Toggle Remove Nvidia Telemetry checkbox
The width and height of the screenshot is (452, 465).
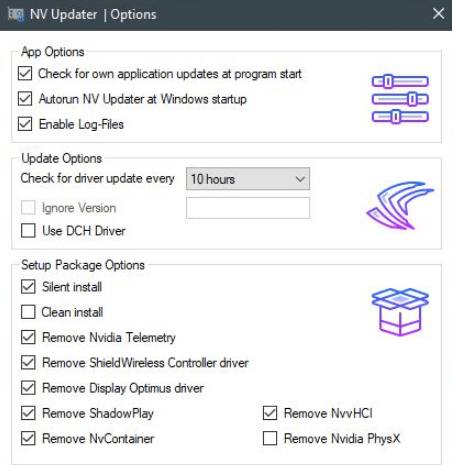(x=28, y=337)
